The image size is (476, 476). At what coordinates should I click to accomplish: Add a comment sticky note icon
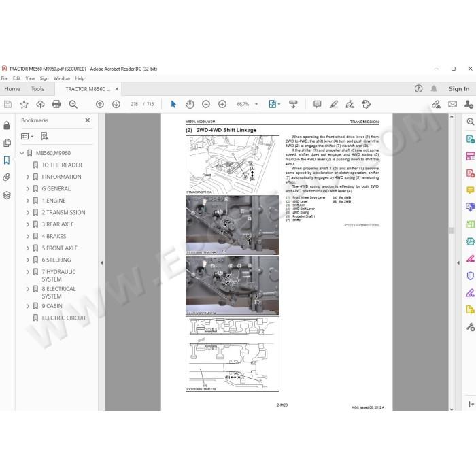(x=318, y=105)
